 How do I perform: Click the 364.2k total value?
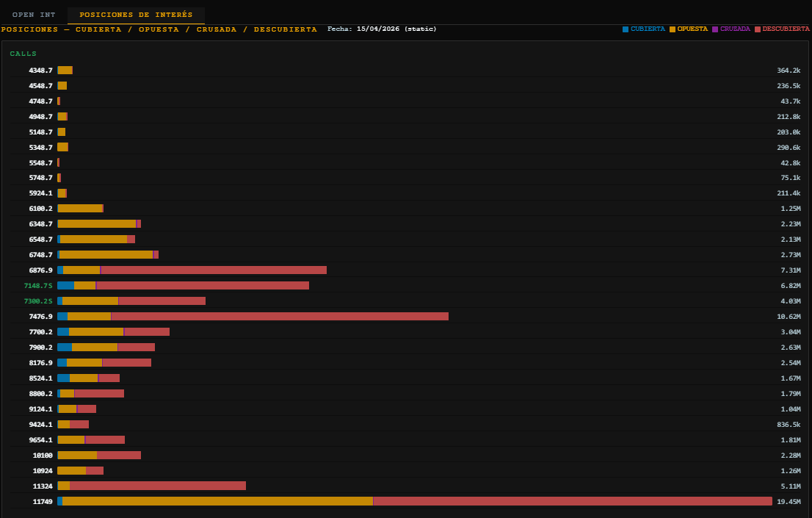789,71
